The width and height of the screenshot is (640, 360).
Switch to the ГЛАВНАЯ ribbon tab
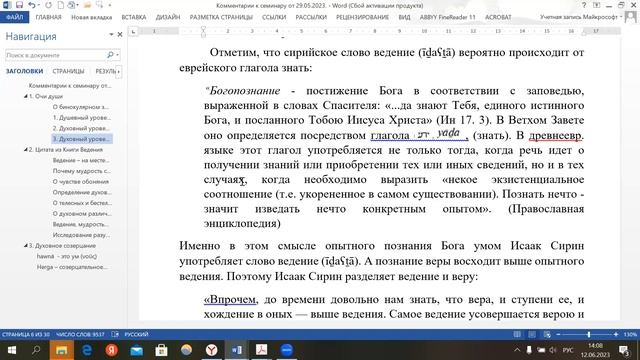48,17
